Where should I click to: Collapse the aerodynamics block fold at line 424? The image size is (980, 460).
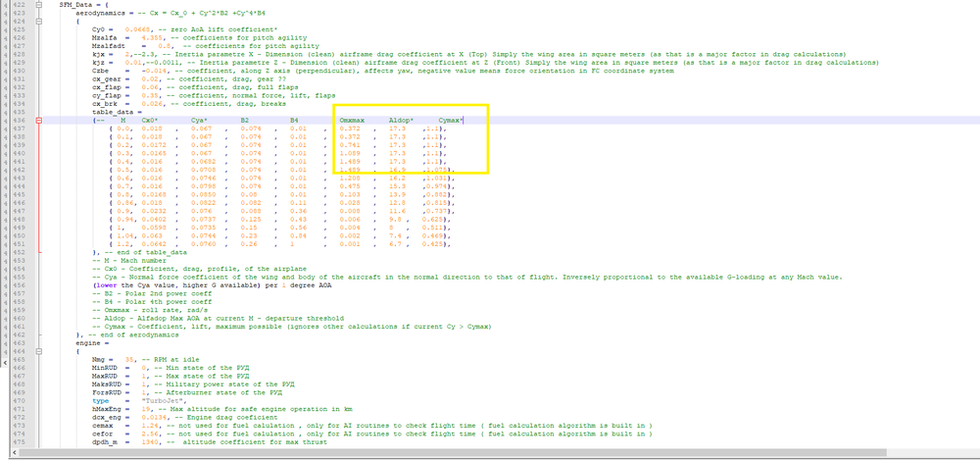39,21
